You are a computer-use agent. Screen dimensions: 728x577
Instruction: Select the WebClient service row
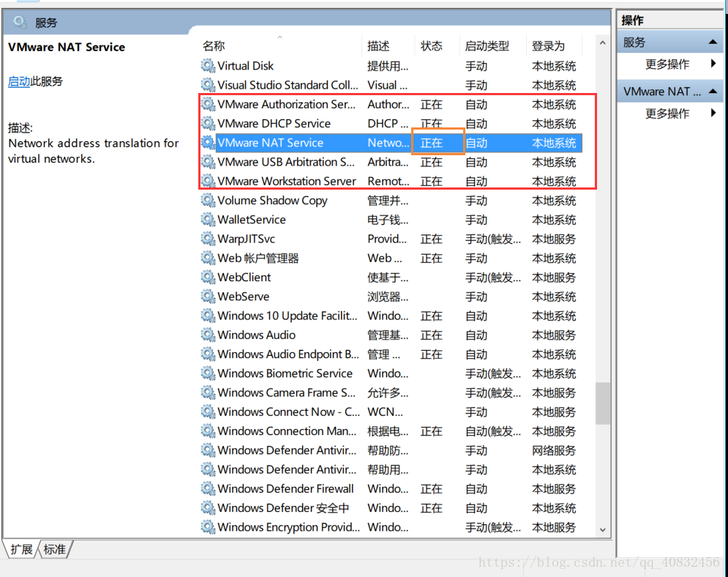[391, 278]
